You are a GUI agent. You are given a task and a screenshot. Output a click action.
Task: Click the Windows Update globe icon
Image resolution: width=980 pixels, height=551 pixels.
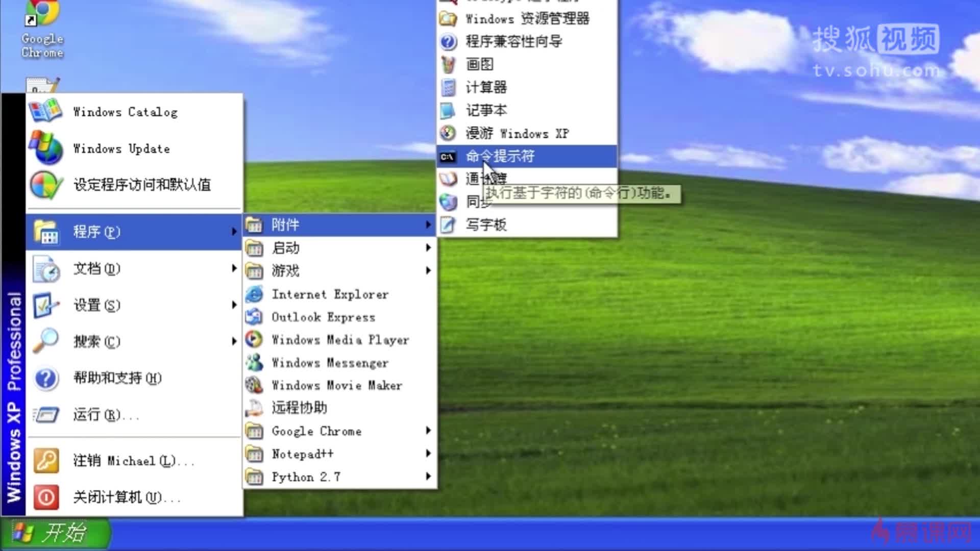click(46, 148)
